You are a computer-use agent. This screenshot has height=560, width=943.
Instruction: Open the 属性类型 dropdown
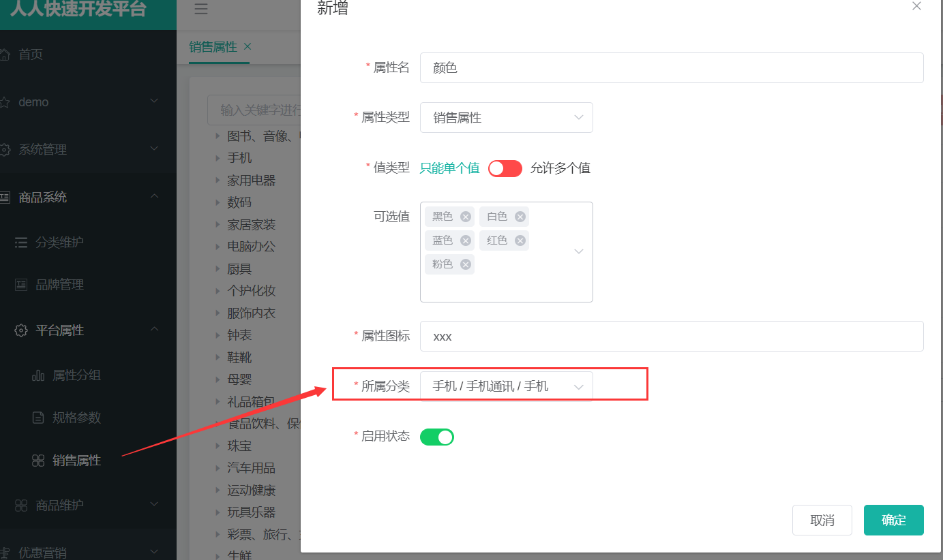click(x=507, y=117)
